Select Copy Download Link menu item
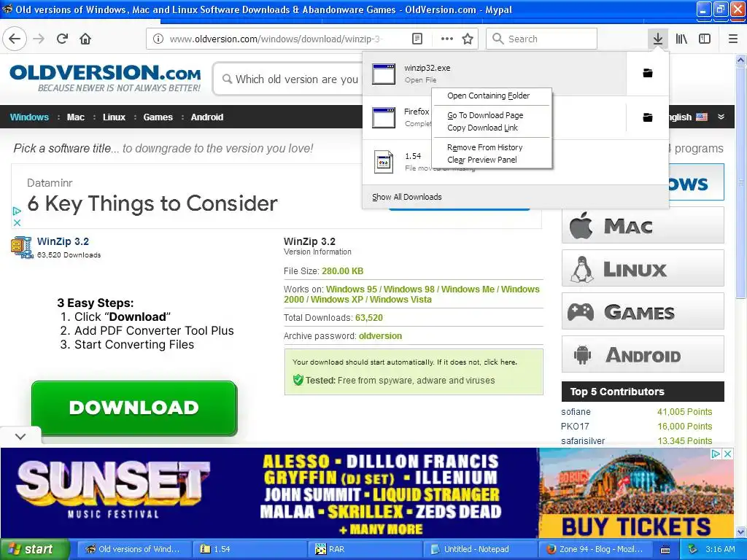 coord(492,128)
